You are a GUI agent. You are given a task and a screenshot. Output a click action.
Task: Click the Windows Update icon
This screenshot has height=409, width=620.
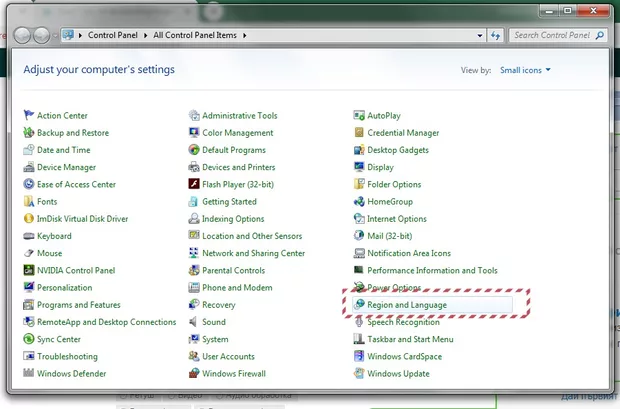[x=360, y=374]
